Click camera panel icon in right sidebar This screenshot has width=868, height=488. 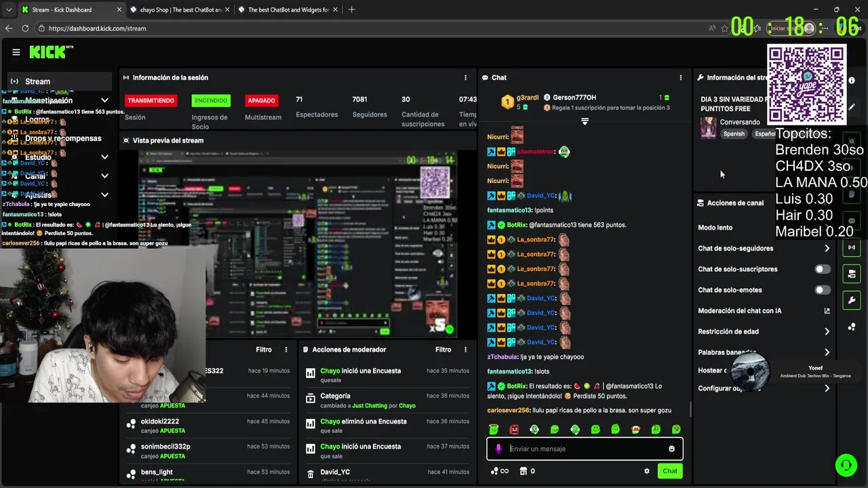[852, 274]
